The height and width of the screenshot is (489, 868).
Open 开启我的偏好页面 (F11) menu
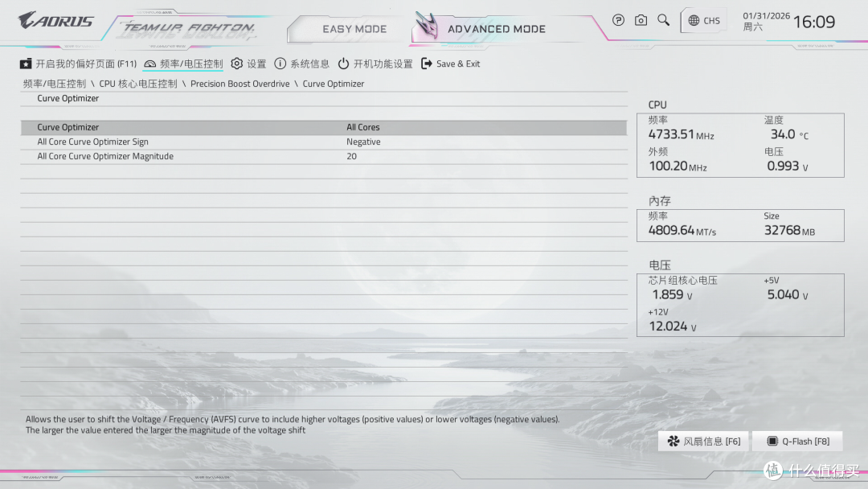click(x=78, y=64)
